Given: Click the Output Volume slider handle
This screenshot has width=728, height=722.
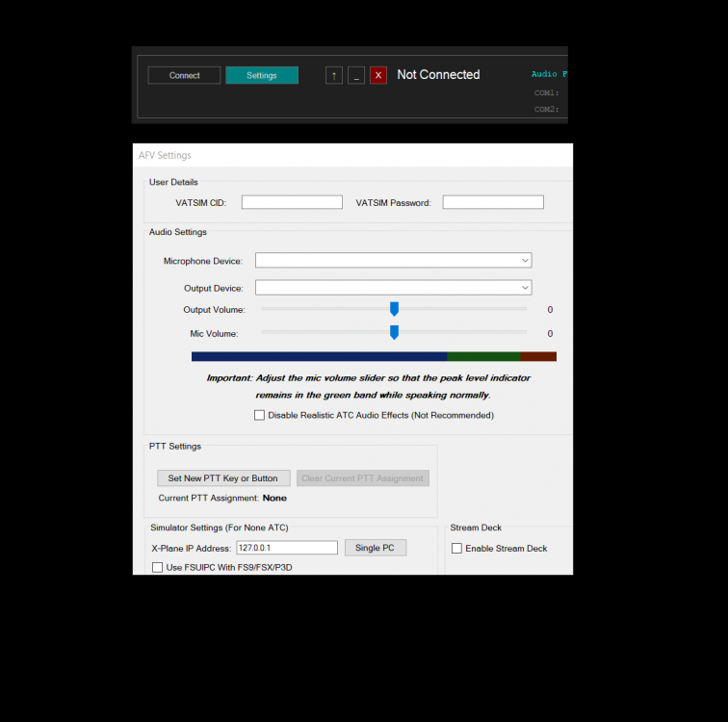Looking at the screenshot, I should [x=394, y=309].
